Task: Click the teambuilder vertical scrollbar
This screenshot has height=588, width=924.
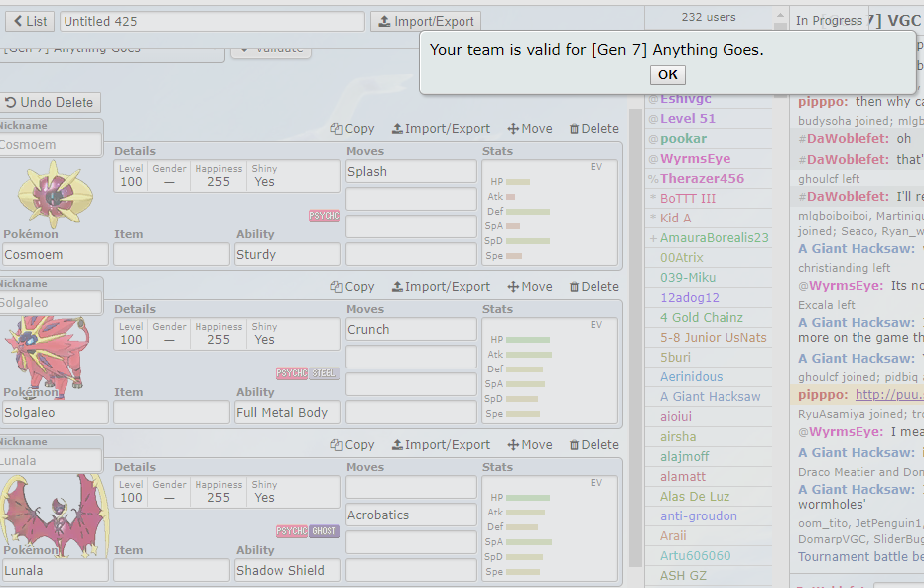Action: (x=636, y=338)
